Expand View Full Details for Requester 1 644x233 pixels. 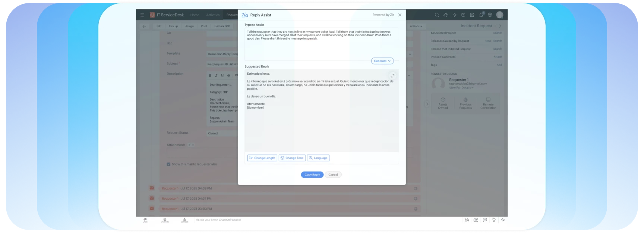click(x=461, y=88)
